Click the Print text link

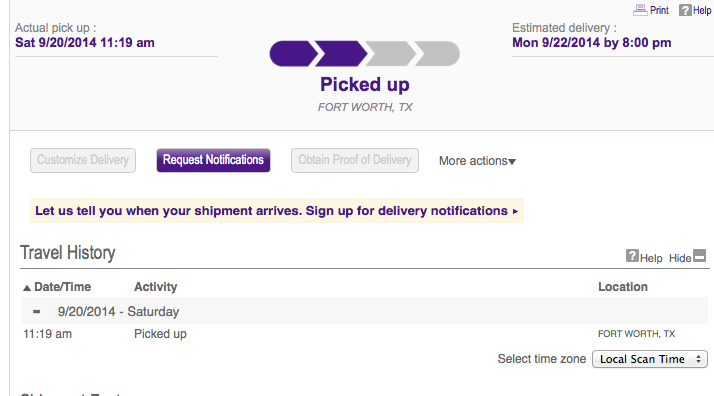pyautogui.click(x=659, y=10)
